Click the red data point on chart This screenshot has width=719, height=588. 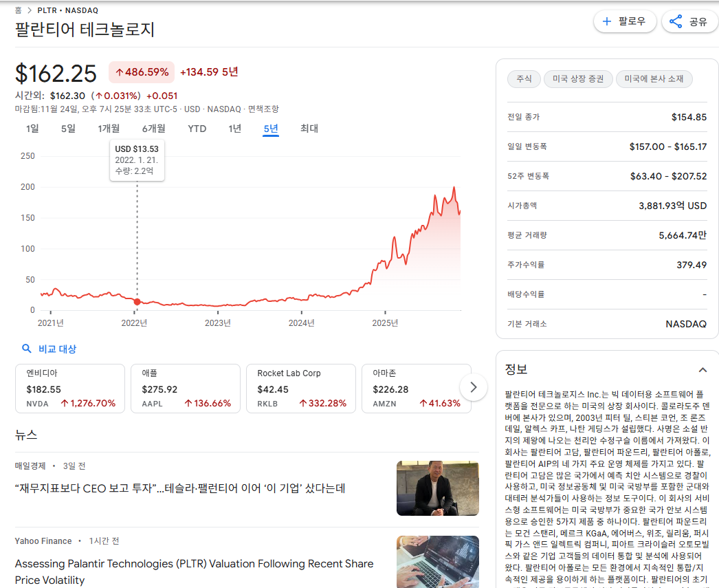click(x=137, y=302)
